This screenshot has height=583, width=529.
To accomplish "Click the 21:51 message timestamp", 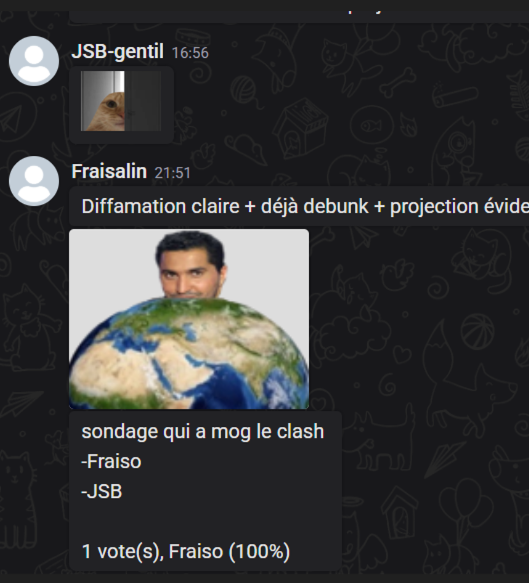I will 172,173.
